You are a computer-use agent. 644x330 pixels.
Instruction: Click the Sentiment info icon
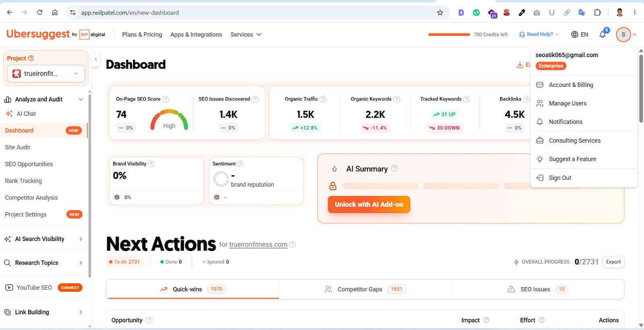click(240, 164)
